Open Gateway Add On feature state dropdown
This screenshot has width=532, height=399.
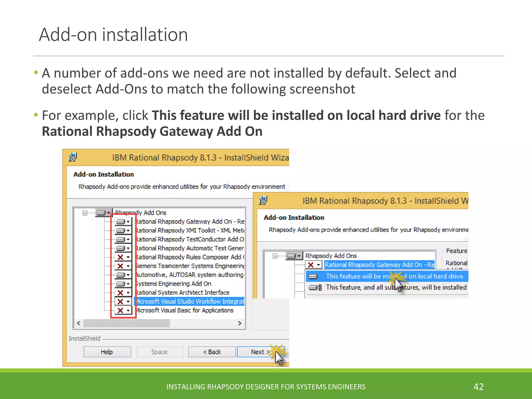pos(123,222)
